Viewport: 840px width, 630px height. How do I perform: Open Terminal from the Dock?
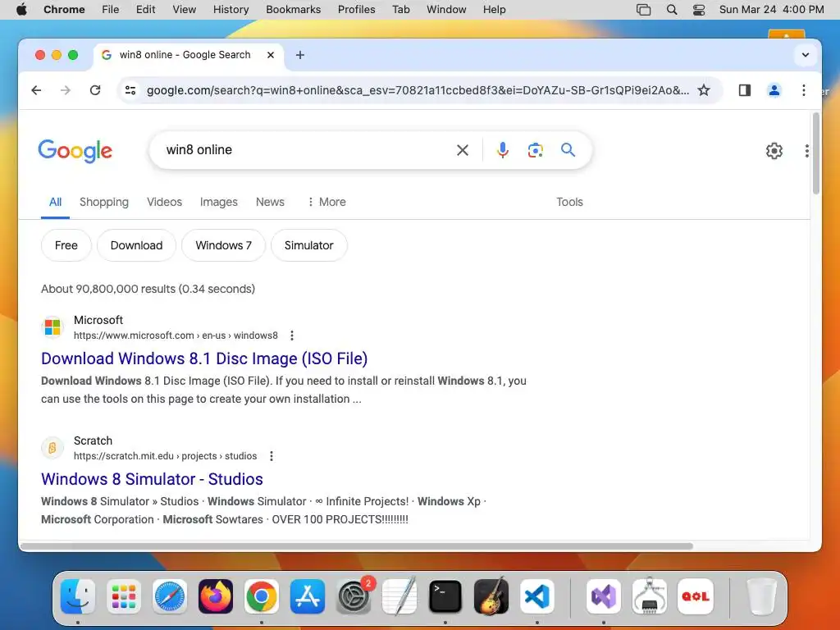click(445, 596)
